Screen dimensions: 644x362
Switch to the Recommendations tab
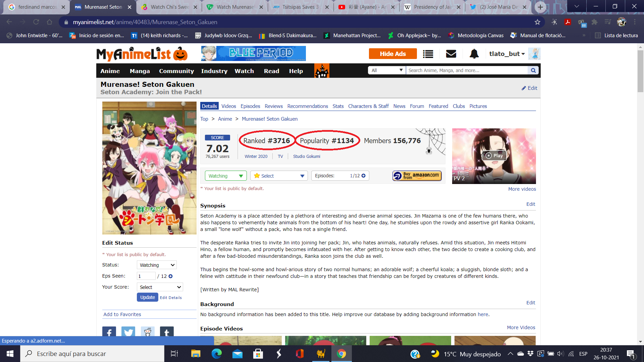coord(308,106)
